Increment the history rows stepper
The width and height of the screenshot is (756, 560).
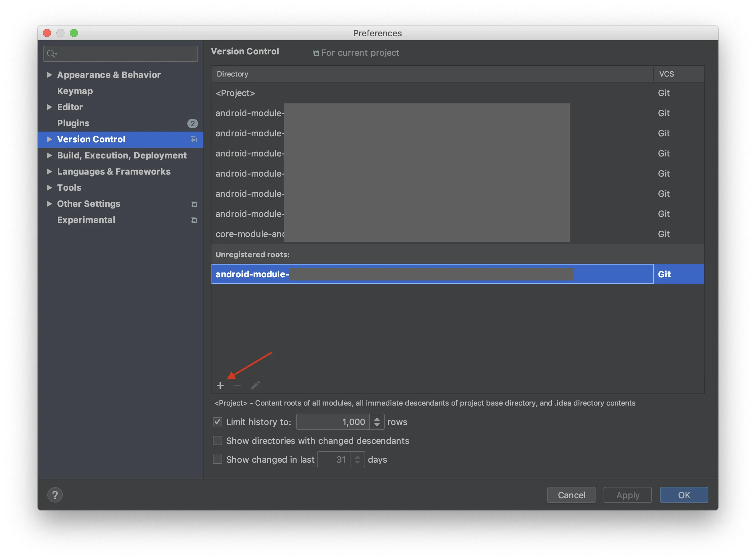[x=377, y=419]
